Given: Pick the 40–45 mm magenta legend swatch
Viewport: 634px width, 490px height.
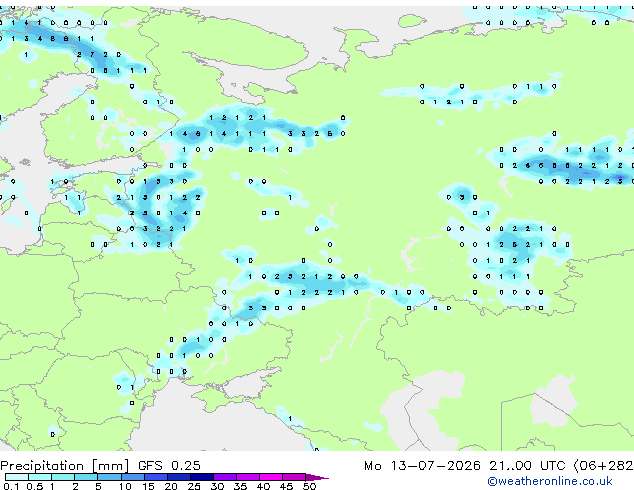Looking at the screenshot, I should pos(271,477).
